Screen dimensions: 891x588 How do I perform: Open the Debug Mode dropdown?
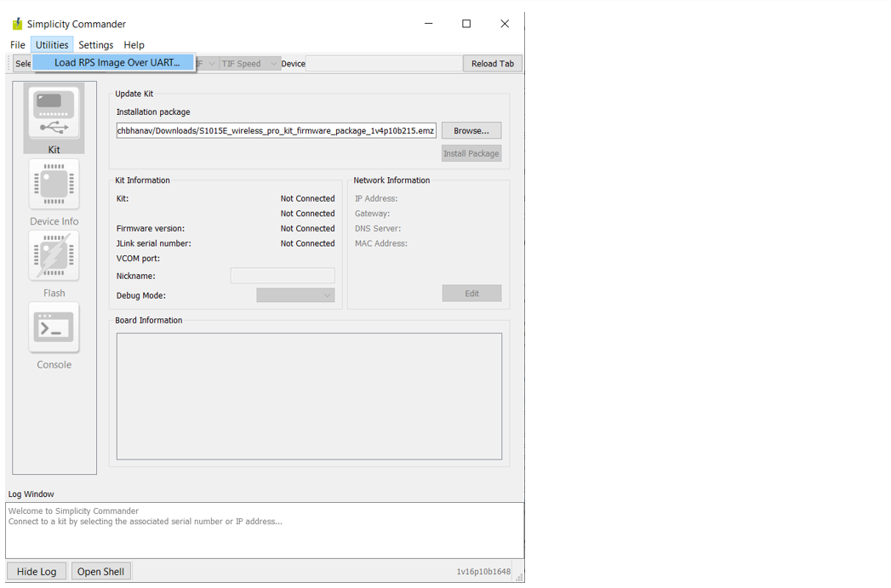click(294, 294)
